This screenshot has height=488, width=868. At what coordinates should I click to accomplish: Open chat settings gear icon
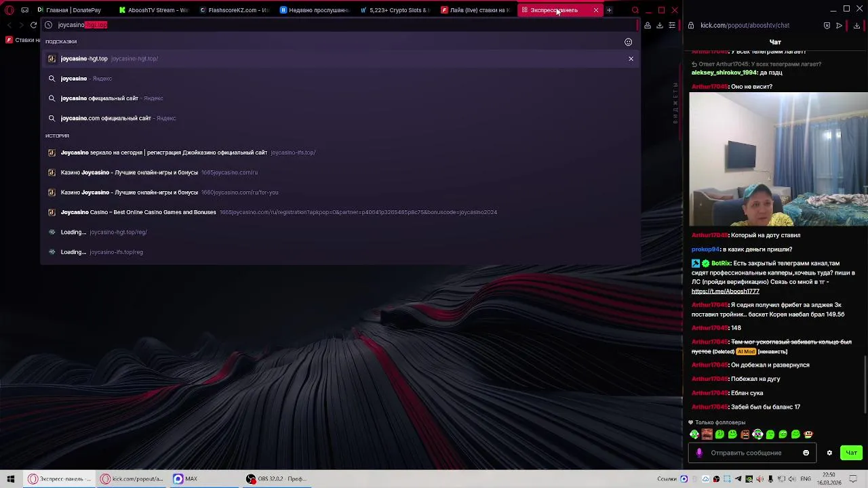(x=829, y=453)
